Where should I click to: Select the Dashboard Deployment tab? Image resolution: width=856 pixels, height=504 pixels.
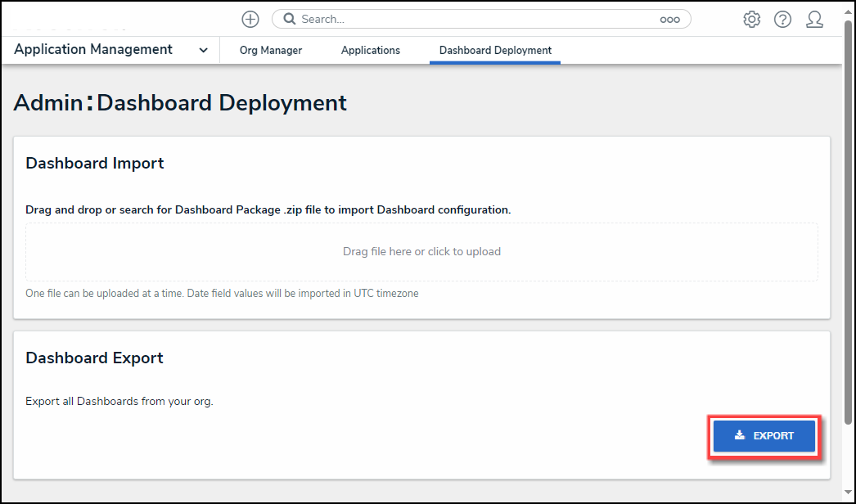(x=495, y=50)
